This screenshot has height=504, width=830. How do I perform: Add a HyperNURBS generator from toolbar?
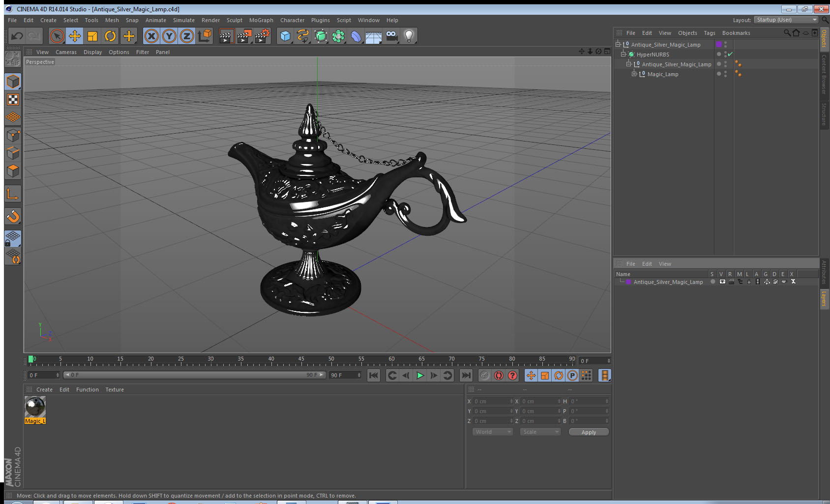pos(321,36)
